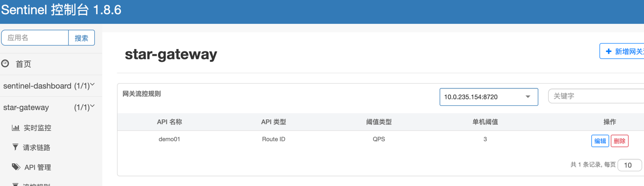Screen dimensions: 644x186
Task: Click the 单机阈值 value 3 cell
Action: [x=485, y=139]
